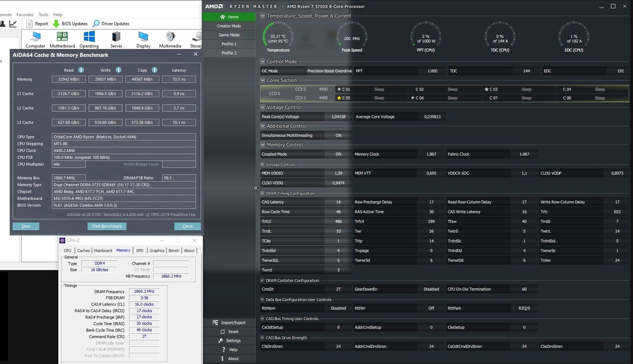The height and width of the screenshot is (364, 633).
Task: Click the Memory Read result 52942 MB/s
Action: click(x=69, y=79)
